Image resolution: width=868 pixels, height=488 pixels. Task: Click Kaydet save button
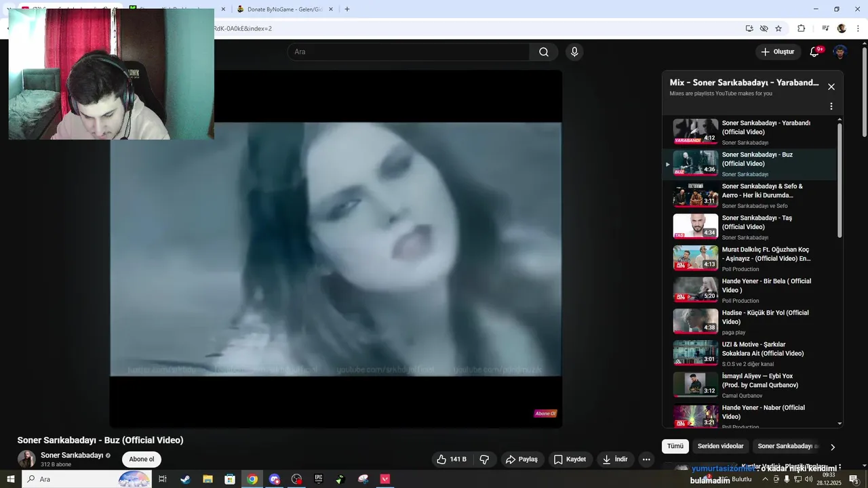coord(570,460)
